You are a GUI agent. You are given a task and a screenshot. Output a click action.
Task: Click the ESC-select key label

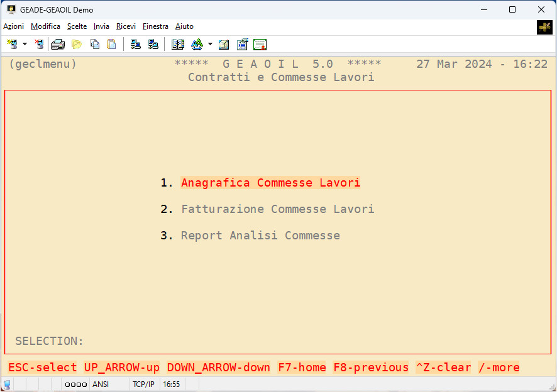[43, 367]
